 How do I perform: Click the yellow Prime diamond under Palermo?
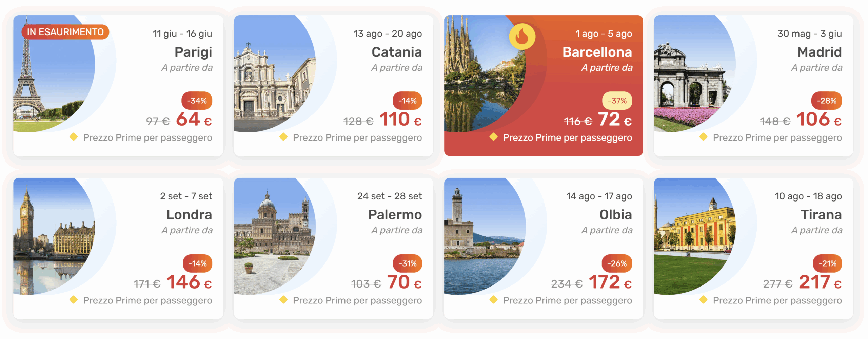(283, 300)
